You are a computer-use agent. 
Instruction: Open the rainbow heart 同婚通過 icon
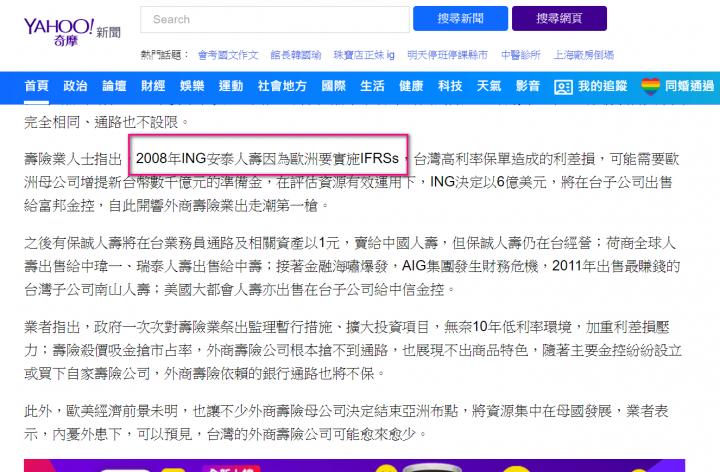(651, 86)
